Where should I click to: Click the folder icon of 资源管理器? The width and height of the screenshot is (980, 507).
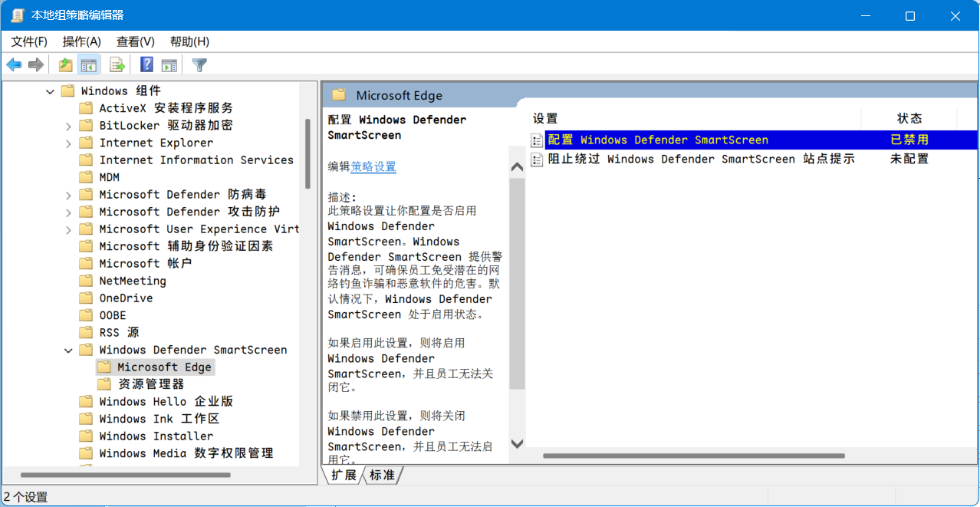104,384
